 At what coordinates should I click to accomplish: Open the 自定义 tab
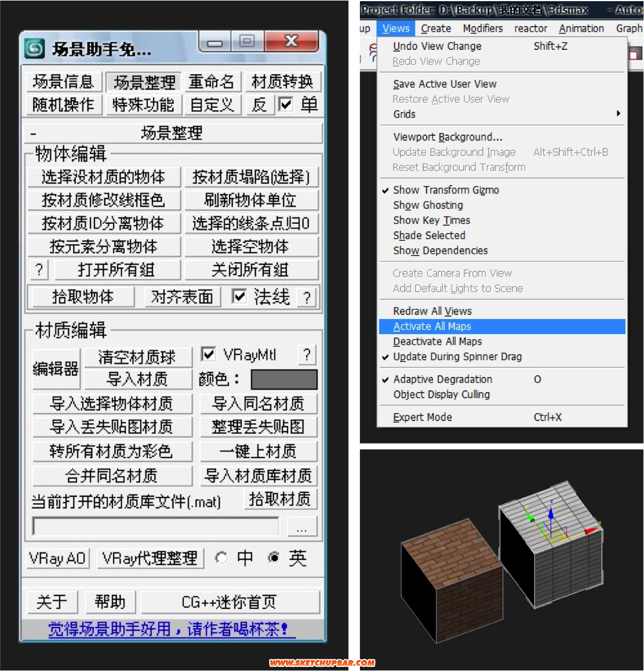coord(212,105)
